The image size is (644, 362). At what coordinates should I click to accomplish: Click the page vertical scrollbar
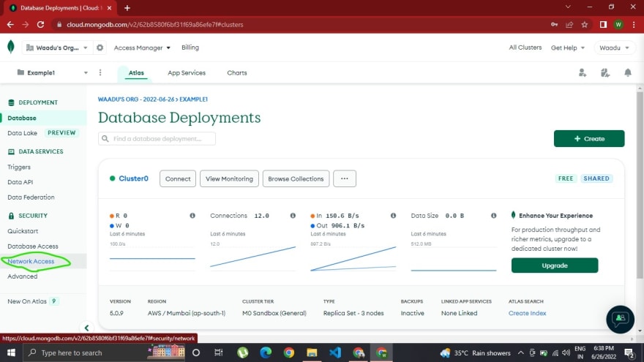pyautogui.click(x=640, y=186)
